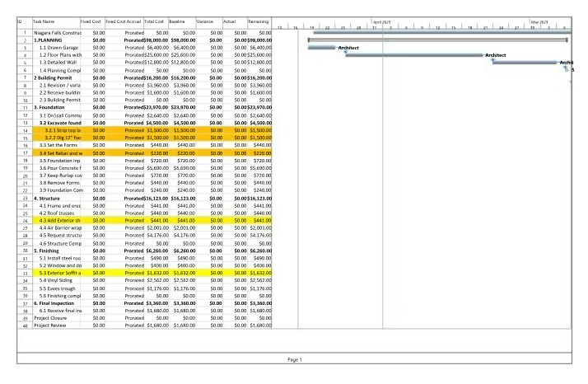The height and width of the screenshot is (384, 588).
Task: Click the 5.6 Finishing compl task
Action: pos(60,296)
